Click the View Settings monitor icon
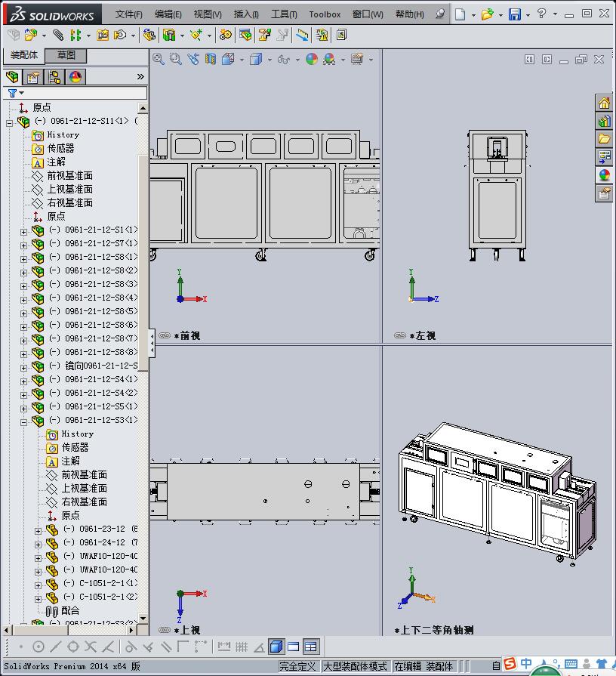 pos(357,59)
